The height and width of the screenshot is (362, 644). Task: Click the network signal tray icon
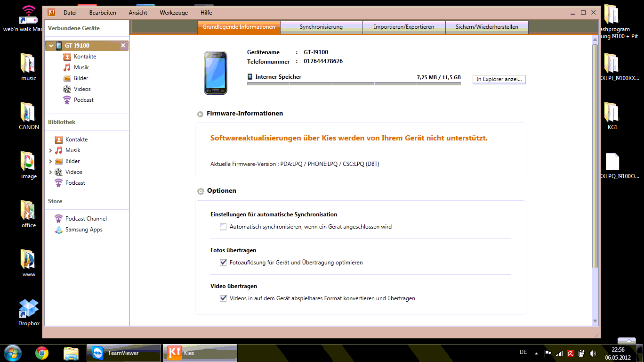click(x=559, y=353)
